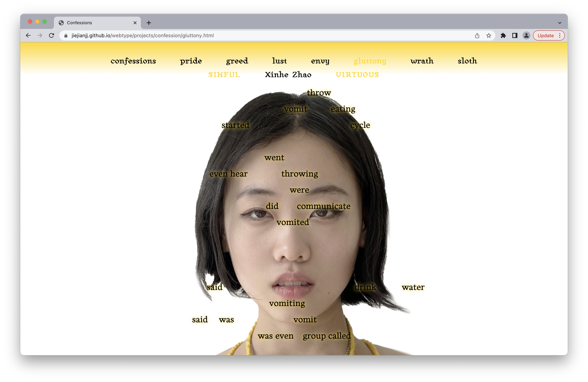Click the word 'cycle'
Image resolution: width=588 pixels, height=382 pixels.
(x=360, y=125)
